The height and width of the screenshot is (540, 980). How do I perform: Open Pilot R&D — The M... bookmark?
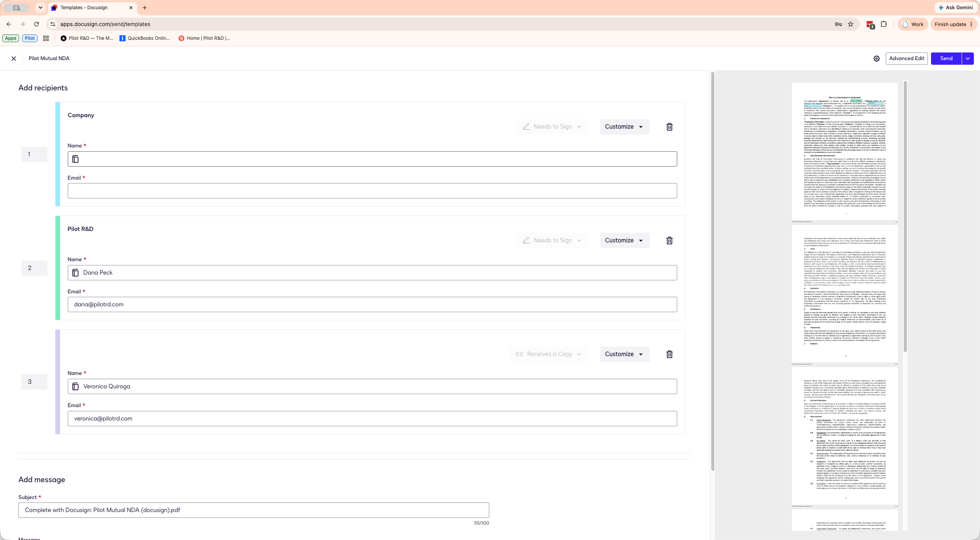87,38
